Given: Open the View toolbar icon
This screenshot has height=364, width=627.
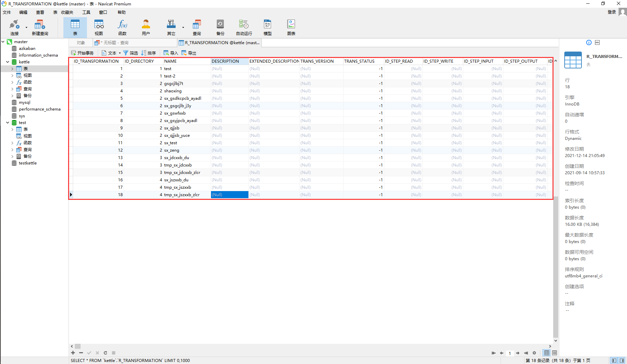Looking at the screenshot, I should point(99,27).
